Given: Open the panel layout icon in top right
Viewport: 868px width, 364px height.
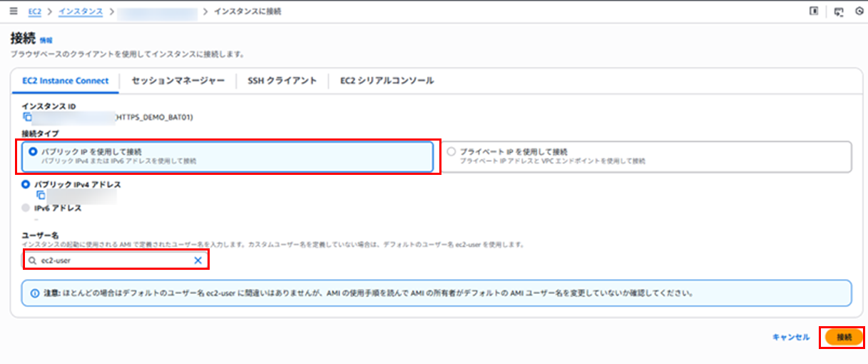Looking at the screenshot, I should (x=814, y=11).
